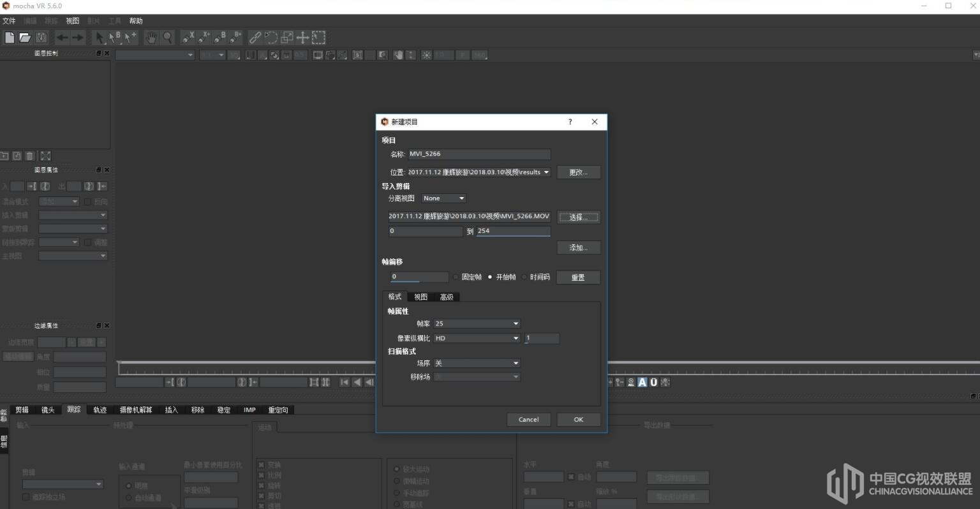Select the 微幅运动 radio option

click(x=397, y=481)
